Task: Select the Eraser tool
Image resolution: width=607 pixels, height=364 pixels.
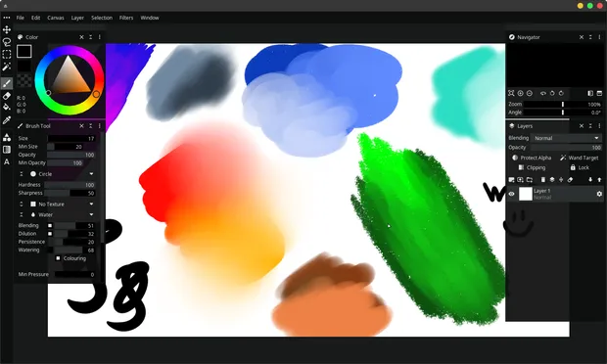Action: (7, 95)
